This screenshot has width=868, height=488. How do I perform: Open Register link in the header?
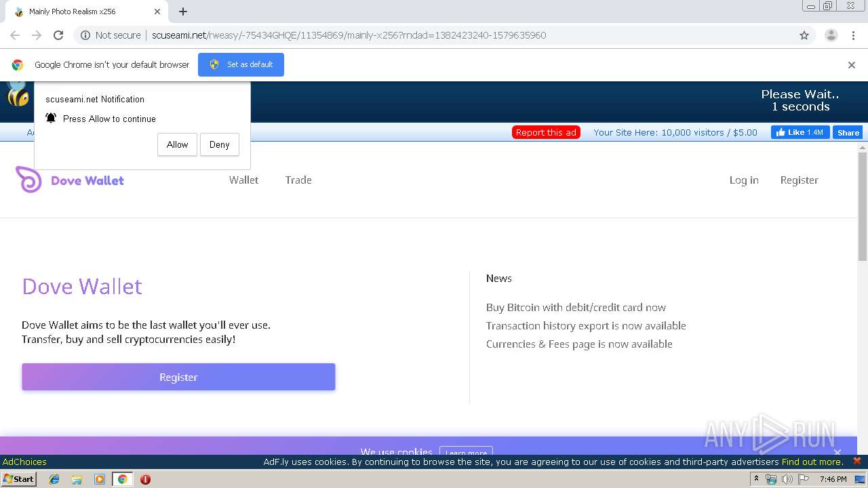(799, 180)
